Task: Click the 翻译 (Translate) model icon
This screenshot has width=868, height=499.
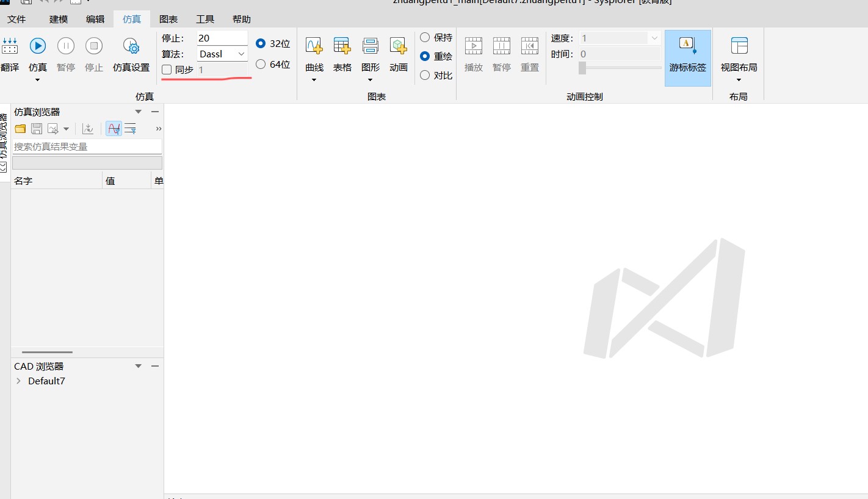Action: pyautogui.click(x=10, y=46)
